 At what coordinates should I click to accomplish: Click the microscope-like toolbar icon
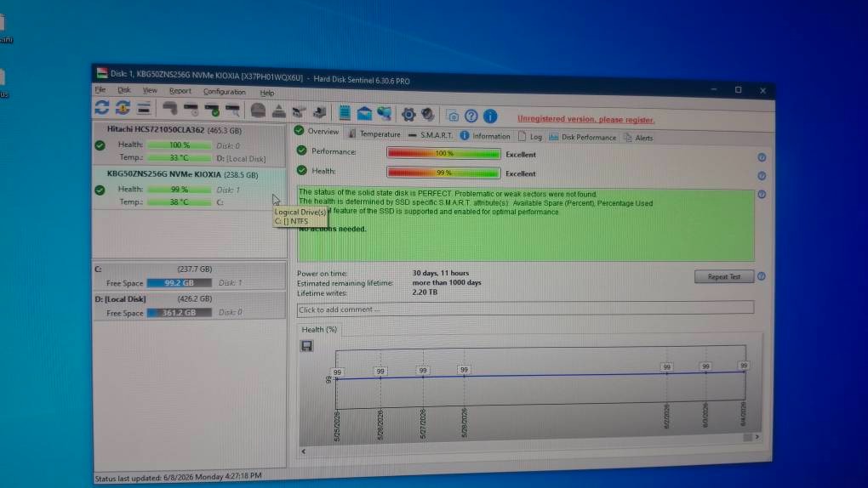coord(300,111)
